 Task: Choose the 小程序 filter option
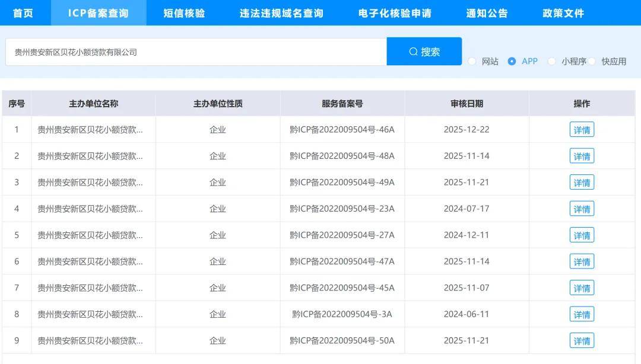tap(552, 61)
